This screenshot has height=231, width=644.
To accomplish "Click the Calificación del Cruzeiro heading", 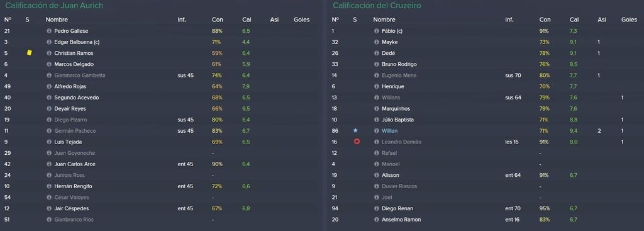I will pyautogui.click(x=377, y=6).
